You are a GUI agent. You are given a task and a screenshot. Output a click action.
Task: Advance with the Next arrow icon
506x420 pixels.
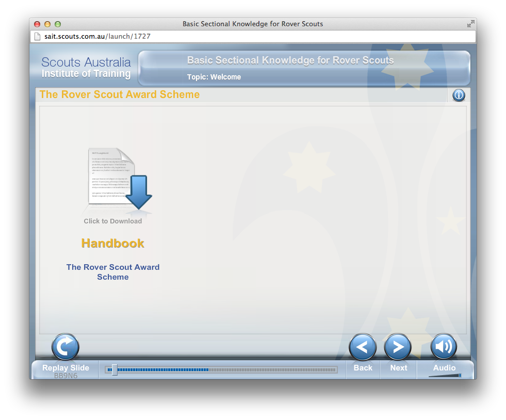[398, 347]
